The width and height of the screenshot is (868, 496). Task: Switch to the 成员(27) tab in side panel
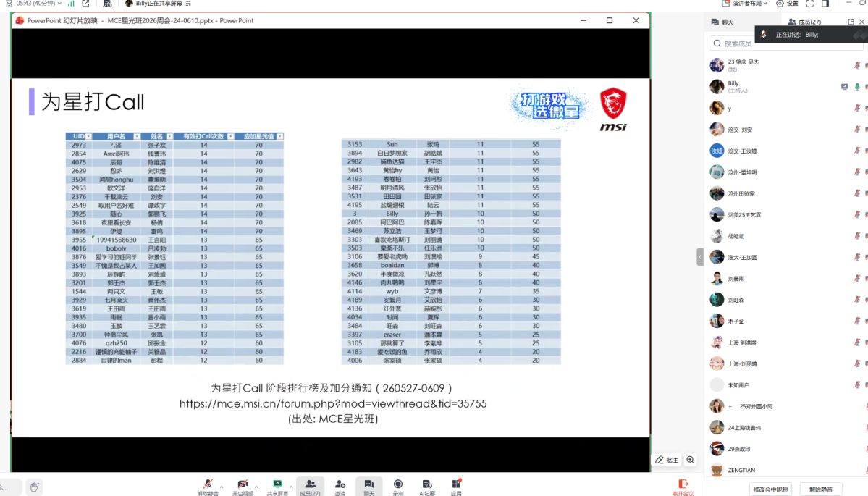click(804, 22)
